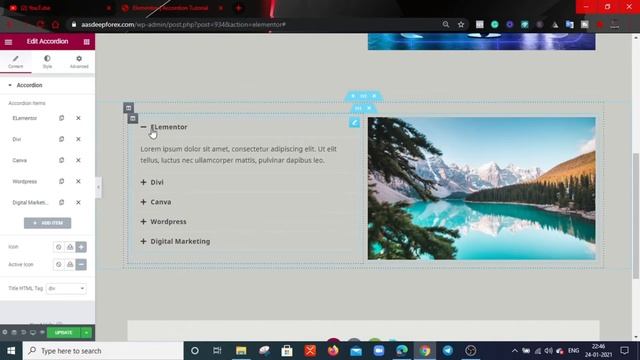Collapse the Accordion settings section
Image resolution: width=640 pixels, height=360 pixels.
pos(47,85)
